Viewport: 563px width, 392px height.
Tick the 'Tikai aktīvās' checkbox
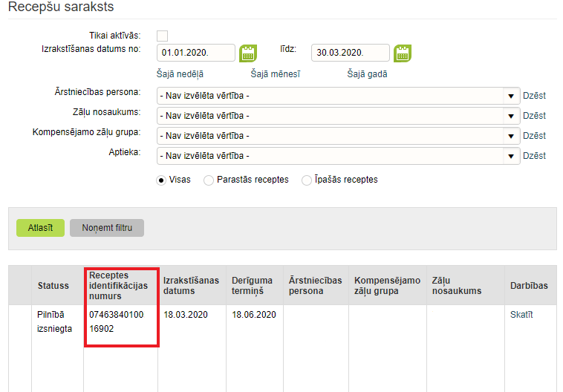pos(163,36)
